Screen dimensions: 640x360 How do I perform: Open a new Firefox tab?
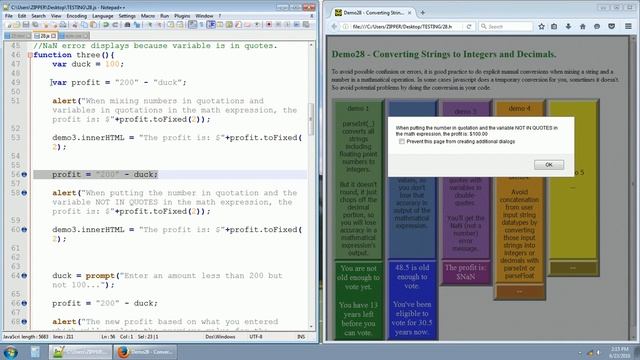(x=422, y=13)
